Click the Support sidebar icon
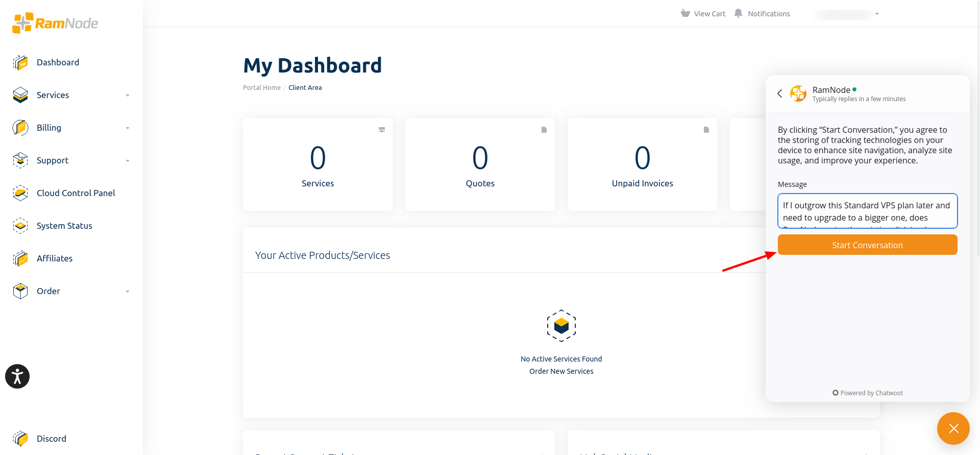The image size is (980, 455). click(20, 160)
